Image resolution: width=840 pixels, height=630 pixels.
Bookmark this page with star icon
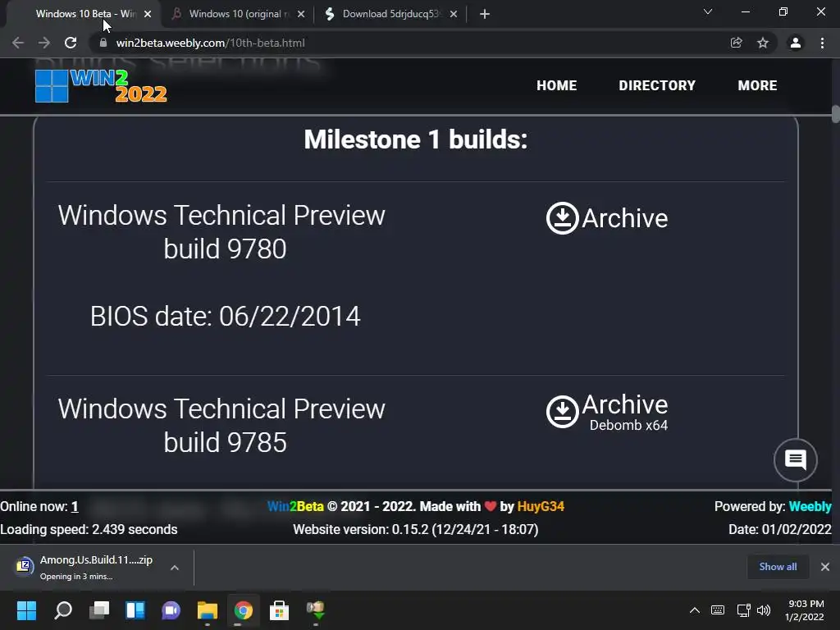[763, 43]
